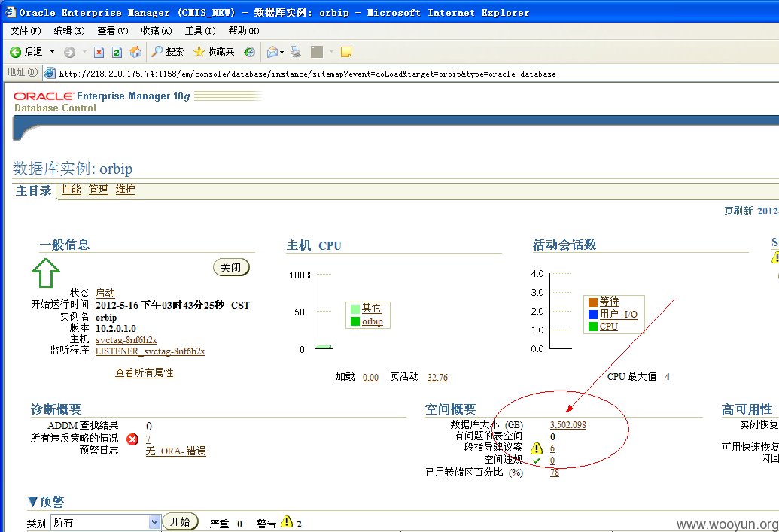Click the IE Back arrow icon
Image resolution: width=779 pixels, height=532 pixels.
pyautogui.click(x=15, y=52)
